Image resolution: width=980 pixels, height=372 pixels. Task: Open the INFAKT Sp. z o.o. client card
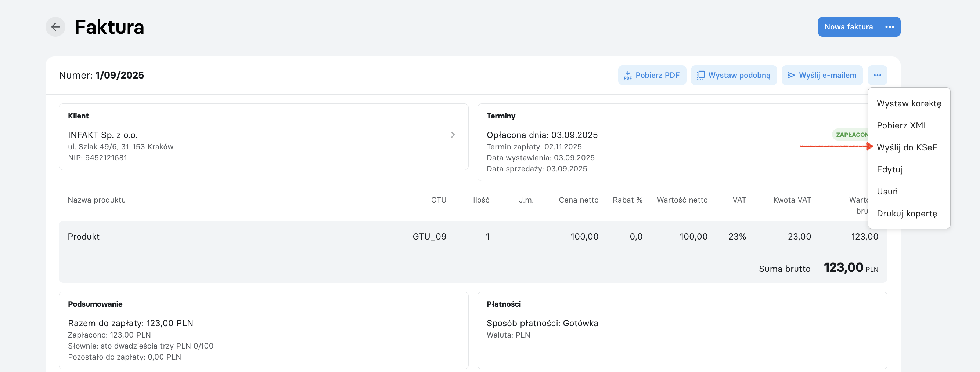[263, 137]
